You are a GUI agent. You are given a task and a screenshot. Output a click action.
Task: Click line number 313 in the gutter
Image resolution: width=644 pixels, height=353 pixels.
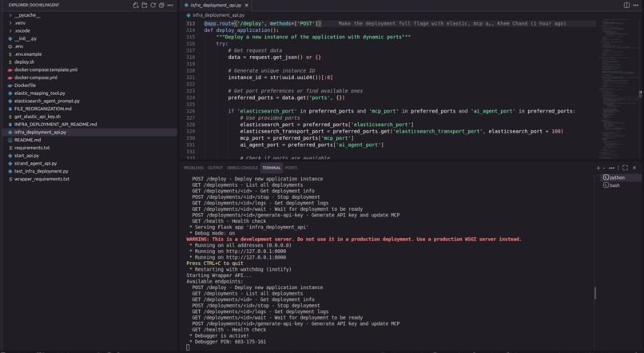click(x=190, y=24)
